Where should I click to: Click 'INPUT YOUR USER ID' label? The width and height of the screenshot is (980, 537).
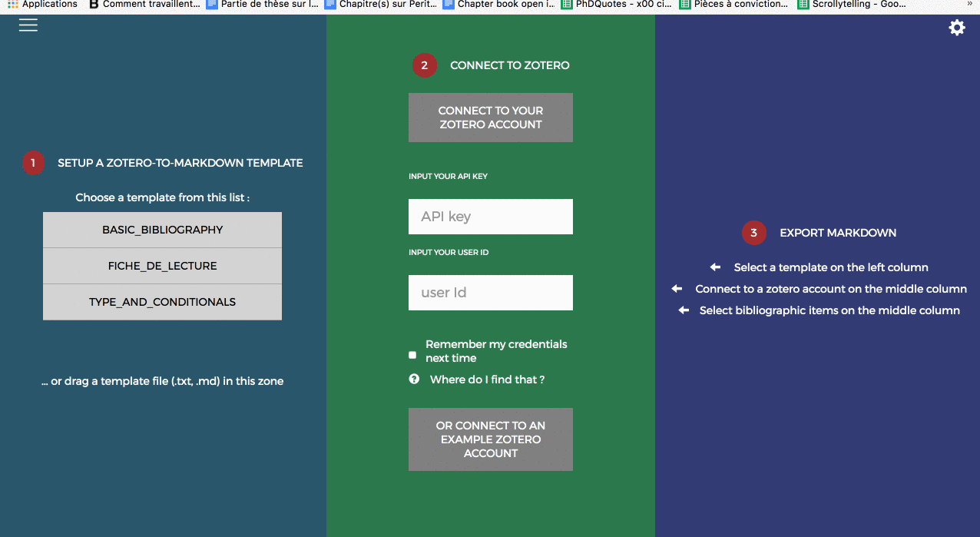[x=449, y=252]
